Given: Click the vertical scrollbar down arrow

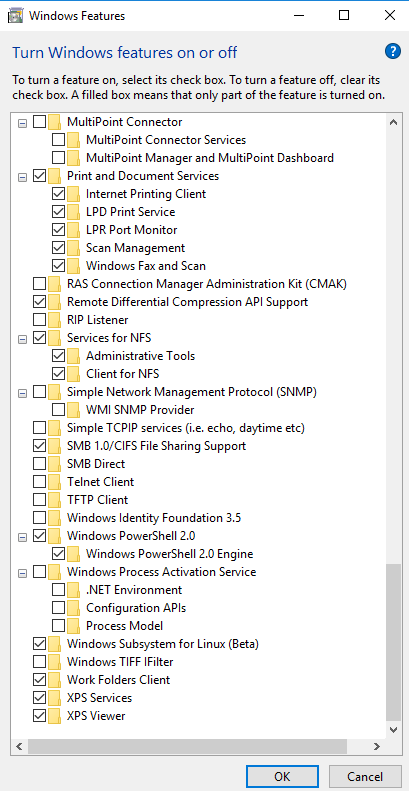Looking at the screenshot, I should 393,729.
